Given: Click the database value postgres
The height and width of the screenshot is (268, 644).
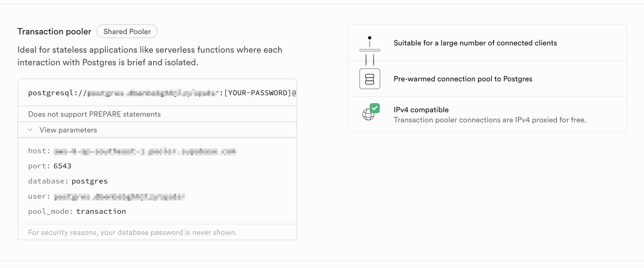Looking at the screenshot, I should [90, 181].
